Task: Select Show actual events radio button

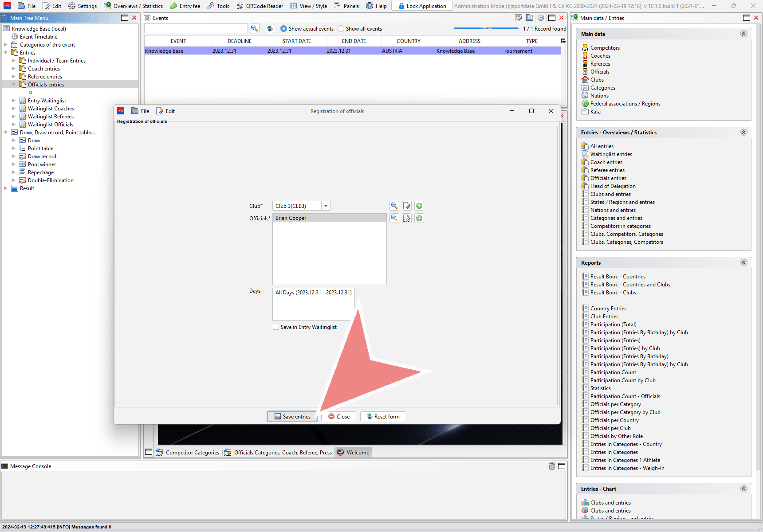Action: coord(283,29)
